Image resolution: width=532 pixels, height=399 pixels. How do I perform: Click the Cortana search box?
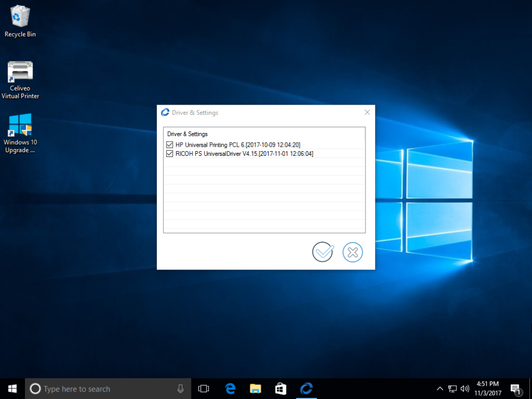point(108,389)
